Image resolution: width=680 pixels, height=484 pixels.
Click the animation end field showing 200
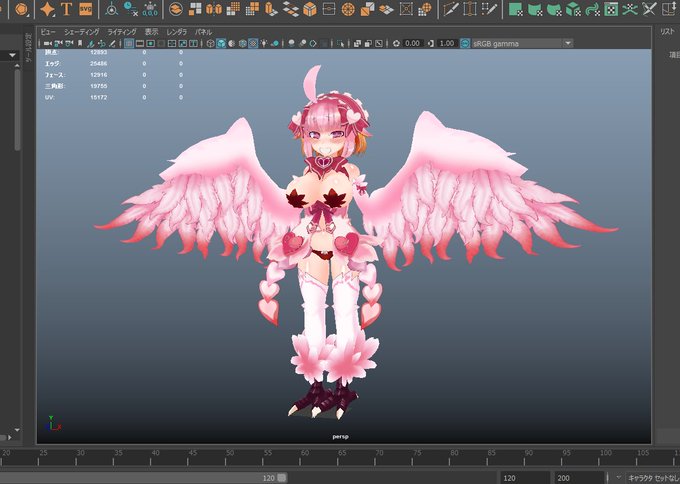pyautogui.click(x=578, y=478)
